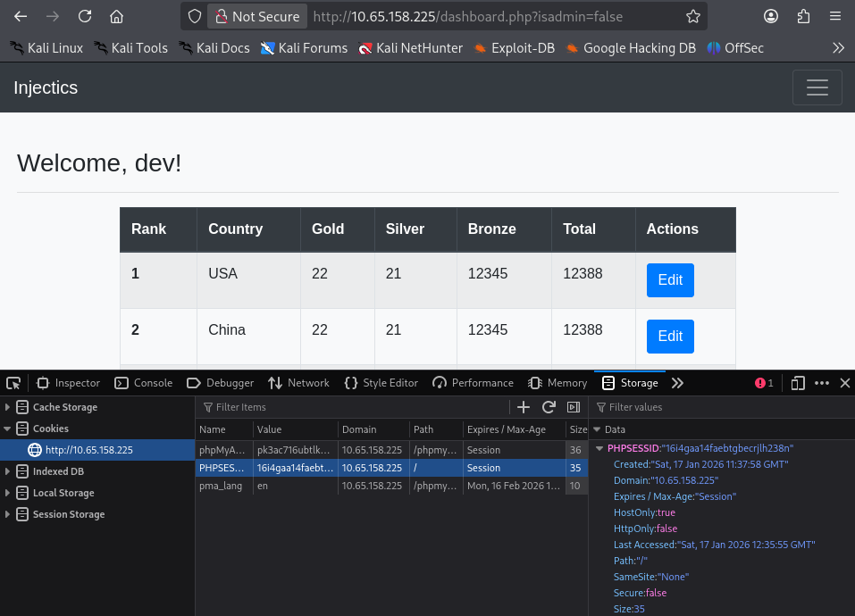Reload the page with the refresh icon
Image resolution: width=855 pixels, height=616 pixels.
(x=85, y=16)
